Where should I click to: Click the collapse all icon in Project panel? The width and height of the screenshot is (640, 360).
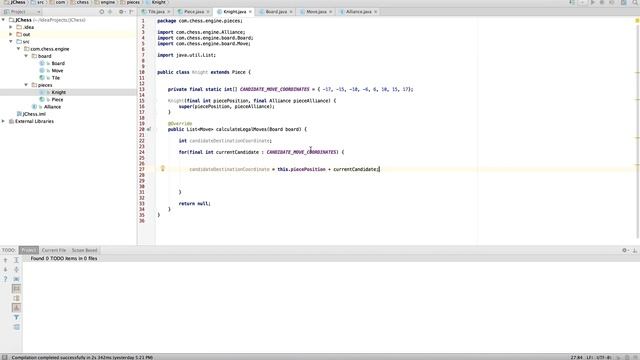(110, 12)
